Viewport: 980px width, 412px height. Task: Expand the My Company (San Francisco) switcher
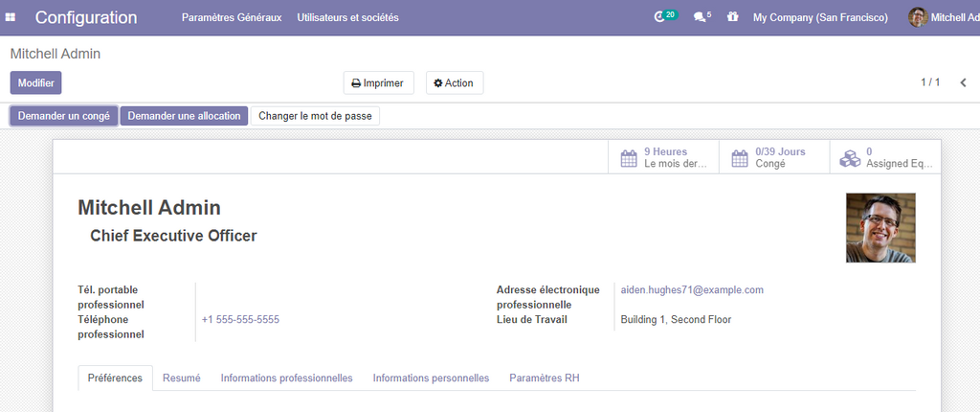click(x=820, y=17)
